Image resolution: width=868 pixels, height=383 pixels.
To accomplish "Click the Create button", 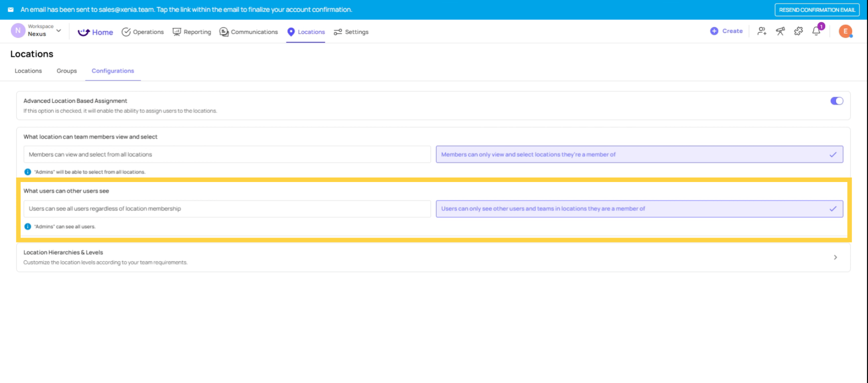I will [x=726, y=31].
